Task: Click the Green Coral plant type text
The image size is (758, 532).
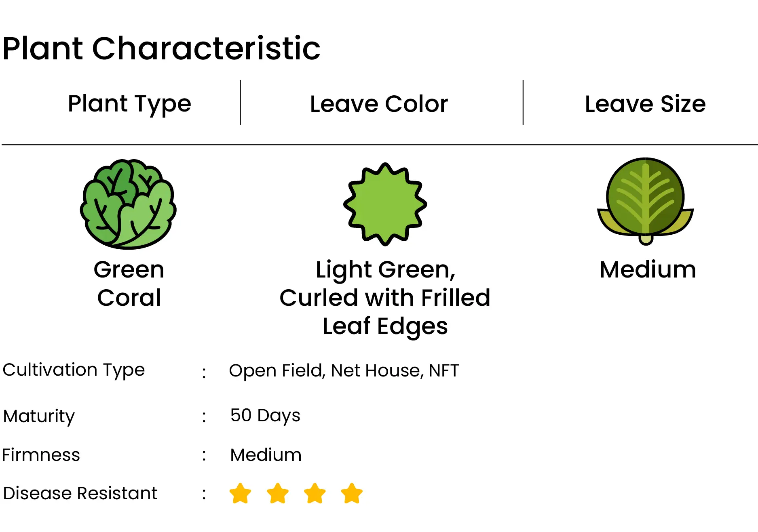Action: [x=129, y=284]
